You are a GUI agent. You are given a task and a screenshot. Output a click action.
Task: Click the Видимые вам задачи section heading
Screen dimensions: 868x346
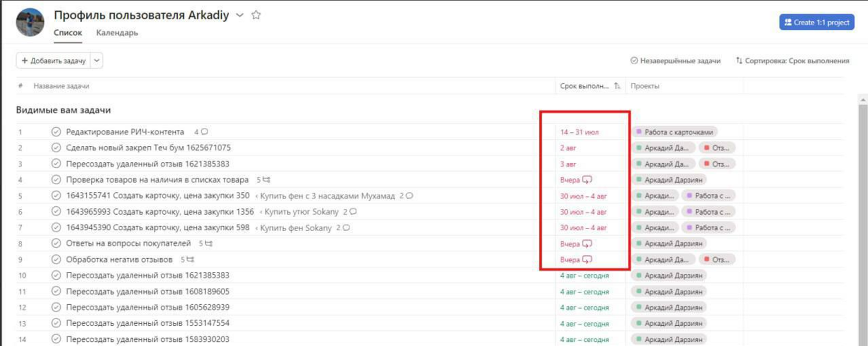pos(64,110)
